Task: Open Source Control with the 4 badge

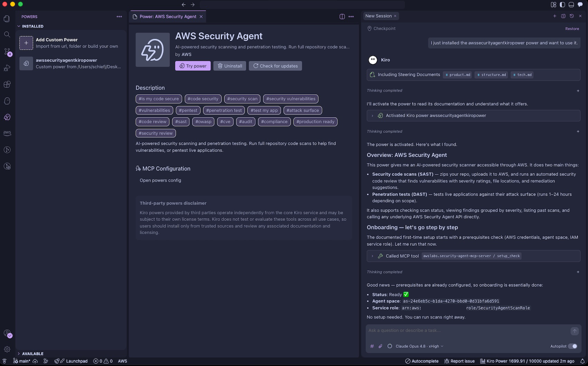Action: tap(7, 52)
